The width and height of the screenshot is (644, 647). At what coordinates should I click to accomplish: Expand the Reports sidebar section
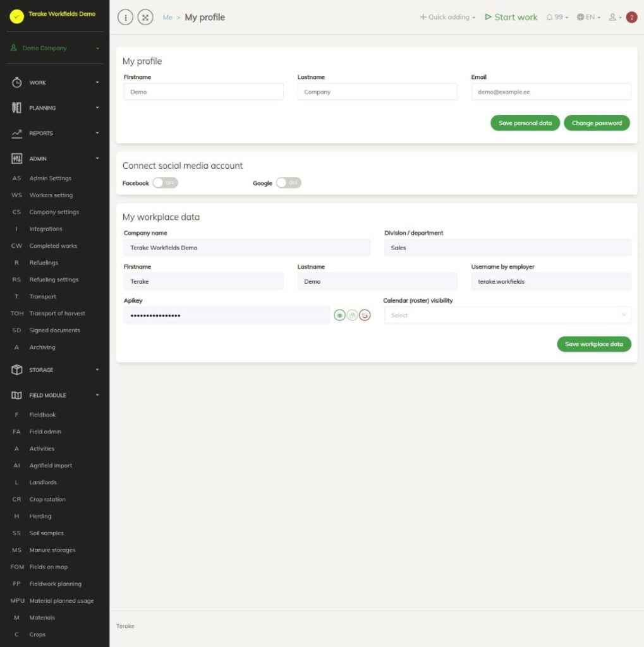point(55,133)
